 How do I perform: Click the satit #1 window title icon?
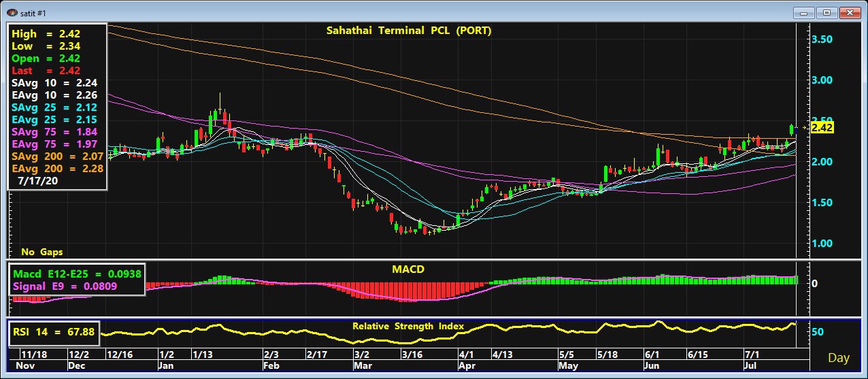12,12
